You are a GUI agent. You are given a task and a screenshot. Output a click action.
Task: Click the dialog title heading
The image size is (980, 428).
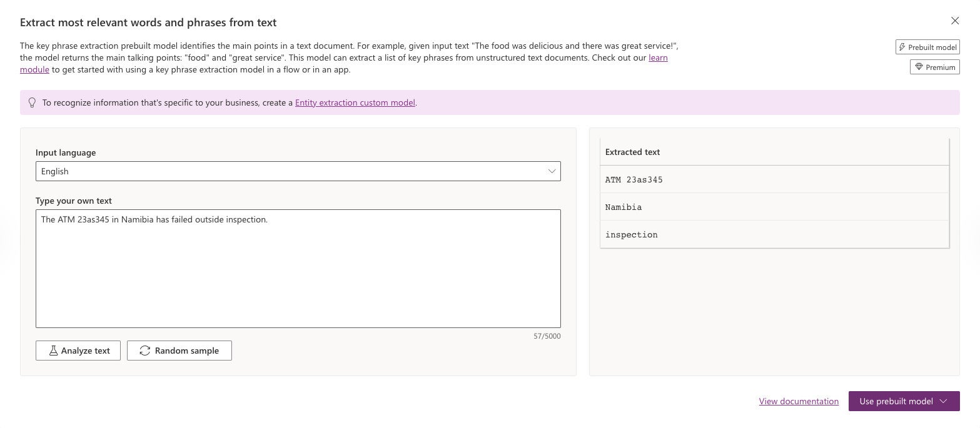(x=148, y=22)
